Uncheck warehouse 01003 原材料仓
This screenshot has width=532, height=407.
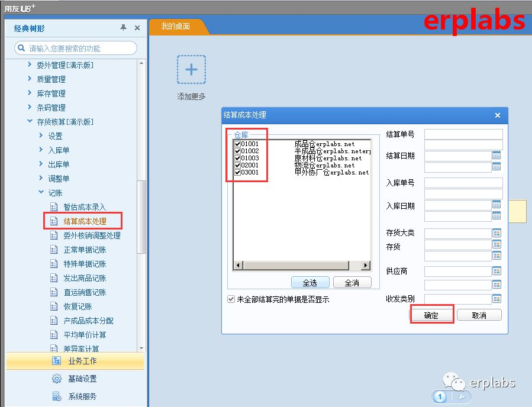coord(237,158)
